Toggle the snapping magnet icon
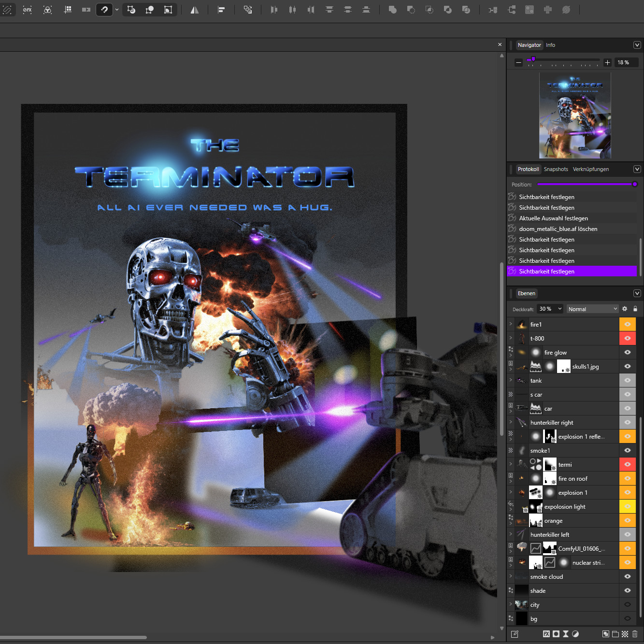The image size is (644, 644). tap(104, 10)
